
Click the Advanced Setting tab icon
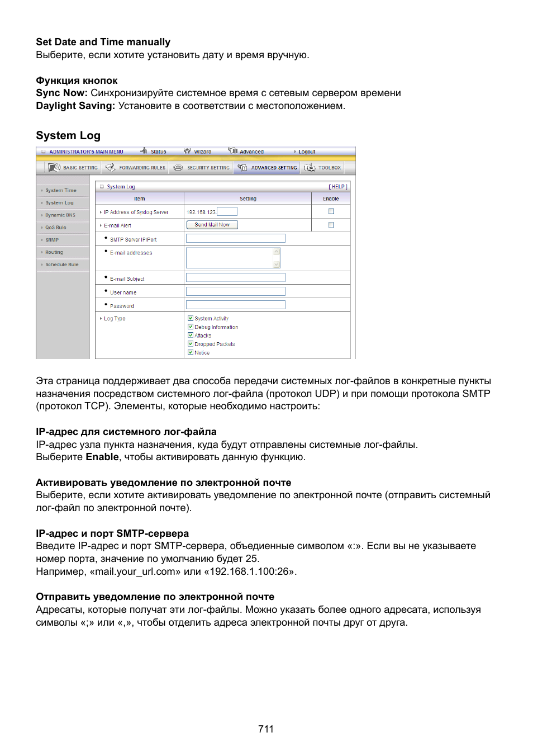click(242, 167)
